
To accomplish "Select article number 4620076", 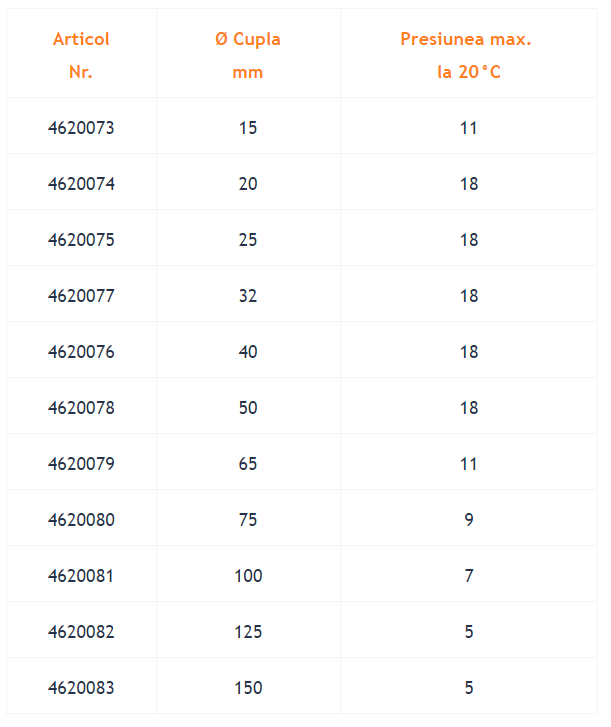I will pos(81,351).
